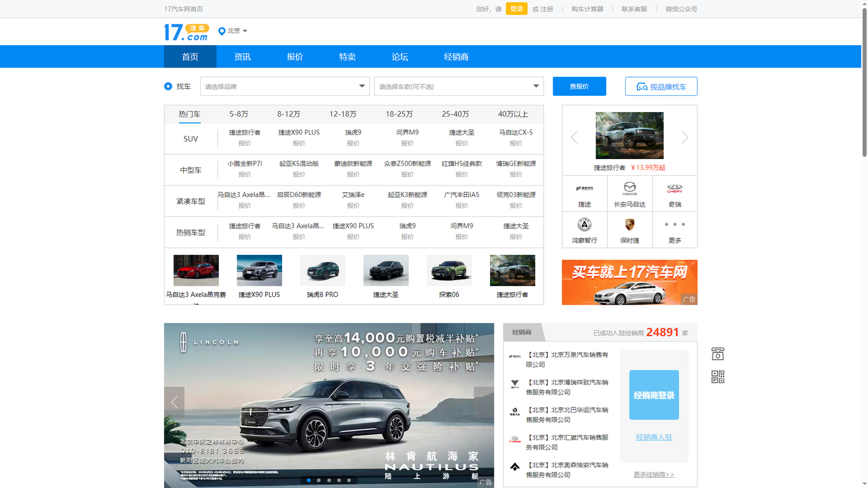Go to the 报价 navigation tab
The height and width of the screenshot is (488, 868).
point(295,57)
